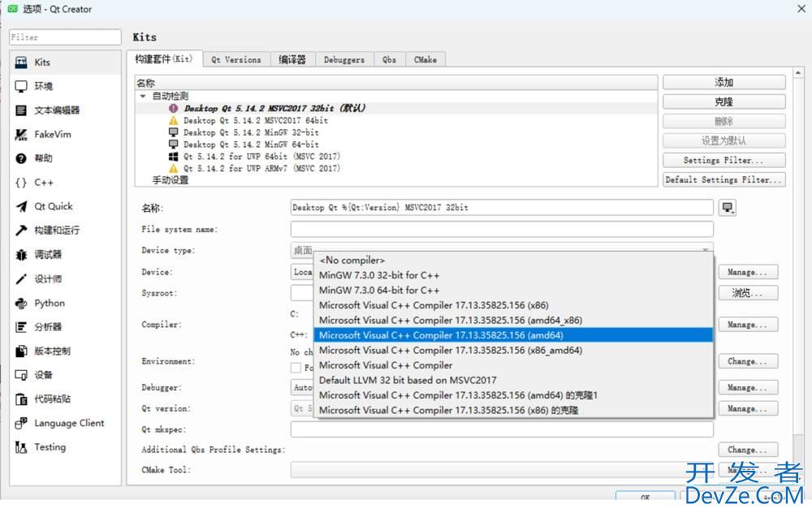Open the Device combo box
This screenshot has width=812, height=513.
[x=302, y=272]
